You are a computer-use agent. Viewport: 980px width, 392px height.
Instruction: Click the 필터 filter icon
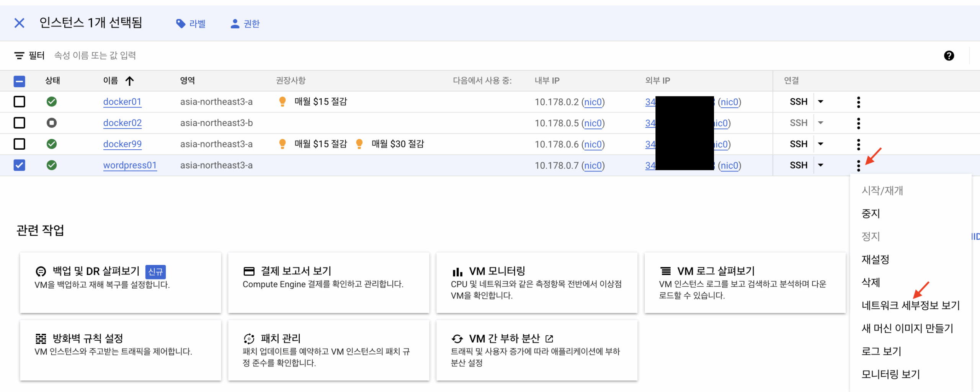coord(19,56)
